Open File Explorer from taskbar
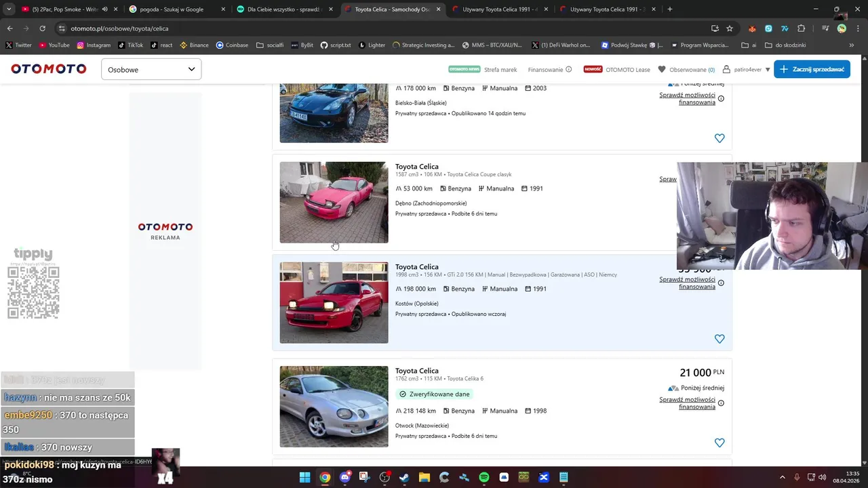The height and width of the screenshot is (488, 868). pyautogui.click(x=425, y=477)
